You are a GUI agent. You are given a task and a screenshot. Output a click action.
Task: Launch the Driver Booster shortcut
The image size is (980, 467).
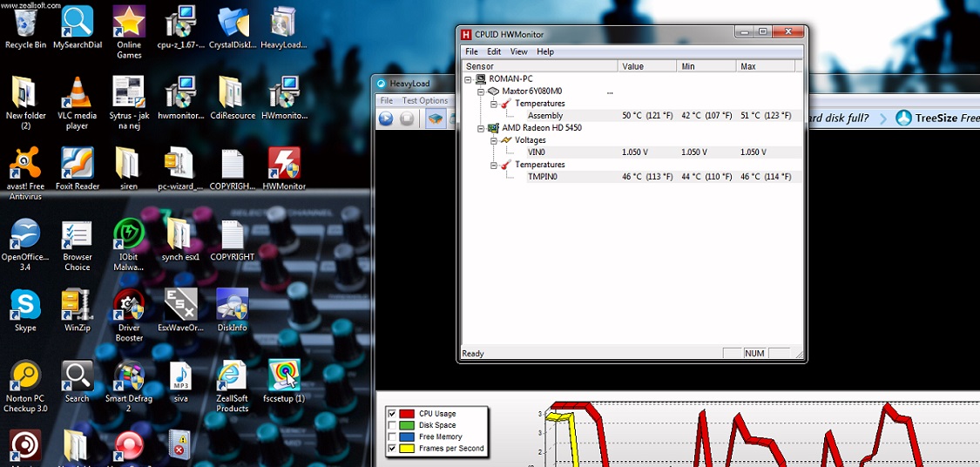pyautogui.click(x=129, y=315)
